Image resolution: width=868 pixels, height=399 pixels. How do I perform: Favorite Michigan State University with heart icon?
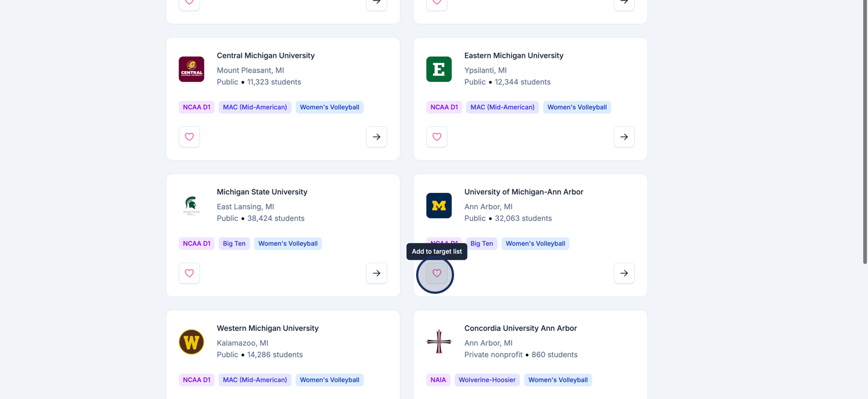189,273
